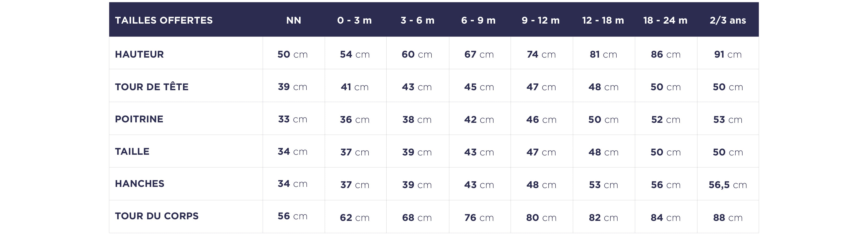This screenshot has width=868, height=241.
Task: Click the 41 cm TOUR DE TÊTE value
Action: (x=354, y=87)
